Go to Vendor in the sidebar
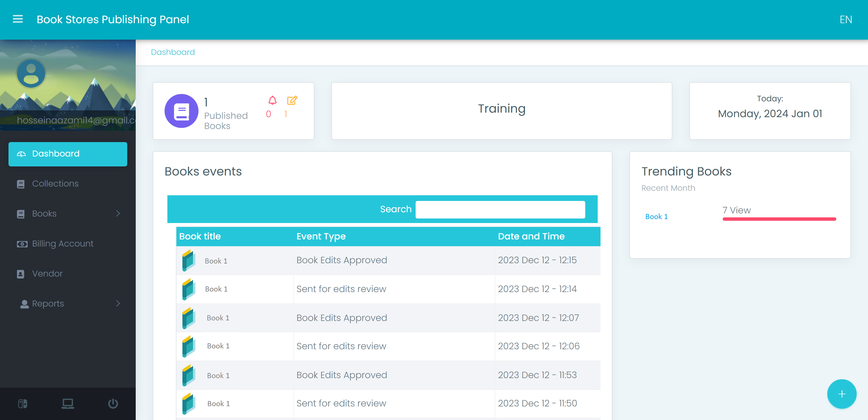 pyautogui.click(x=47, y=274)
